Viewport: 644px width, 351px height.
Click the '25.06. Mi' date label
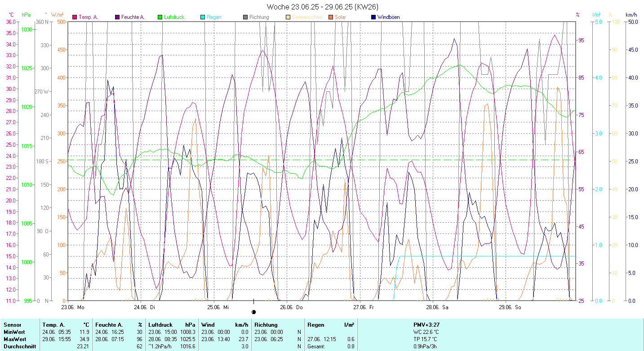pyautogui.click(x=218, y=307)
